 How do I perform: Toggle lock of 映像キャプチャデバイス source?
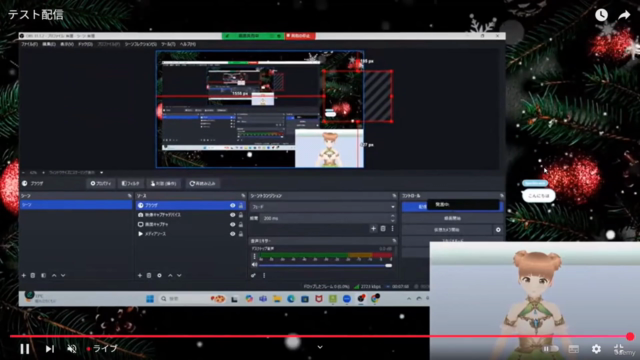tap(241, 215)
